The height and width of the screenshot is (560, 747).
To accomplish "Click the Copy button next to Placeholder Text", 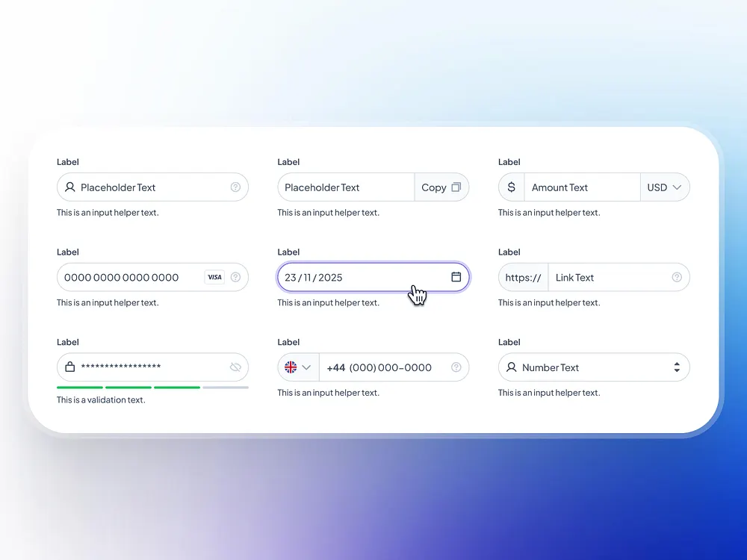I will pyautogui.click(x=441, y=187).
